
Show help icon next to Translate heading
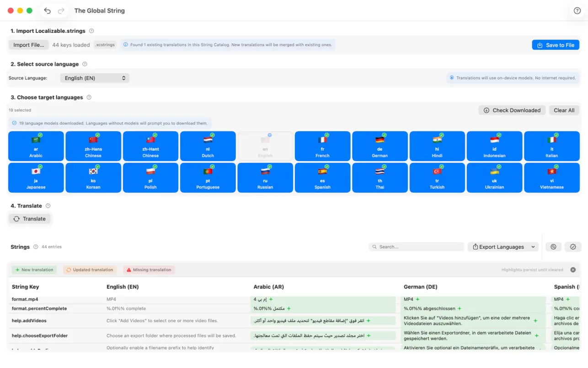click(x=48, y=206)
